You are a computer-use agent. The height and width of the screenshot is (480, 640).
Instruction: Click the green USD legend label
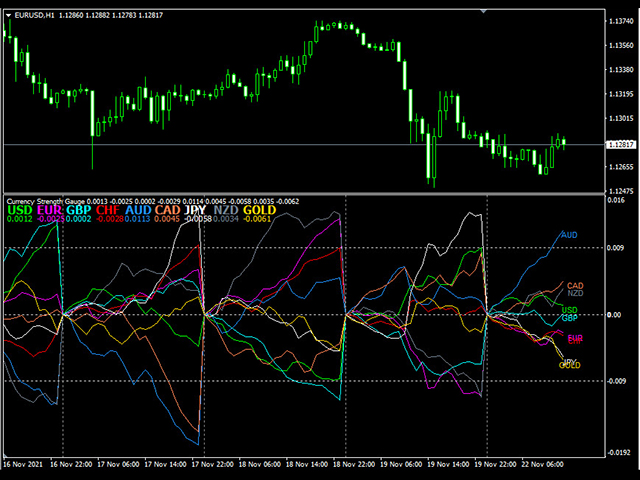click(x=20, y=211)
